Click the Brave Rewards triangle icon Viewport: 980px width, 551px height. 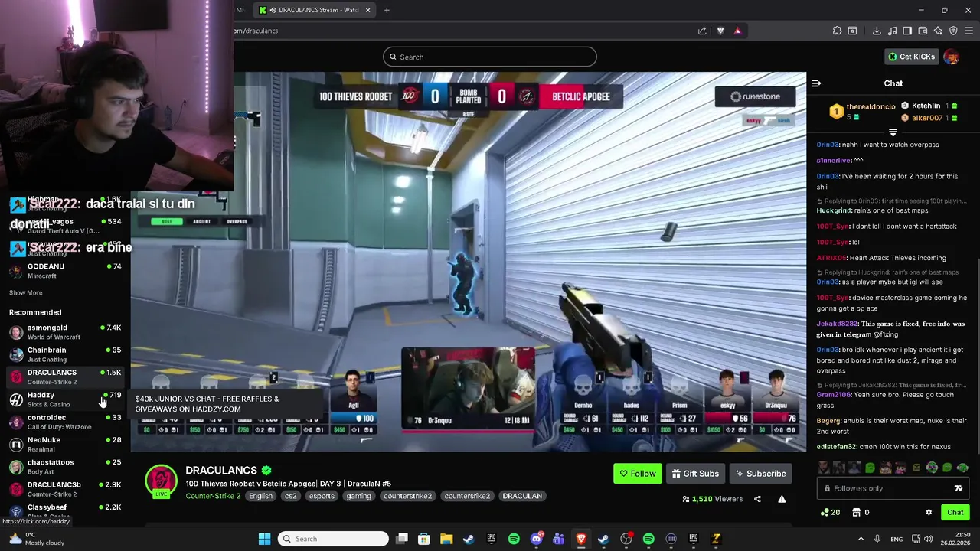(x=737, y=31)
